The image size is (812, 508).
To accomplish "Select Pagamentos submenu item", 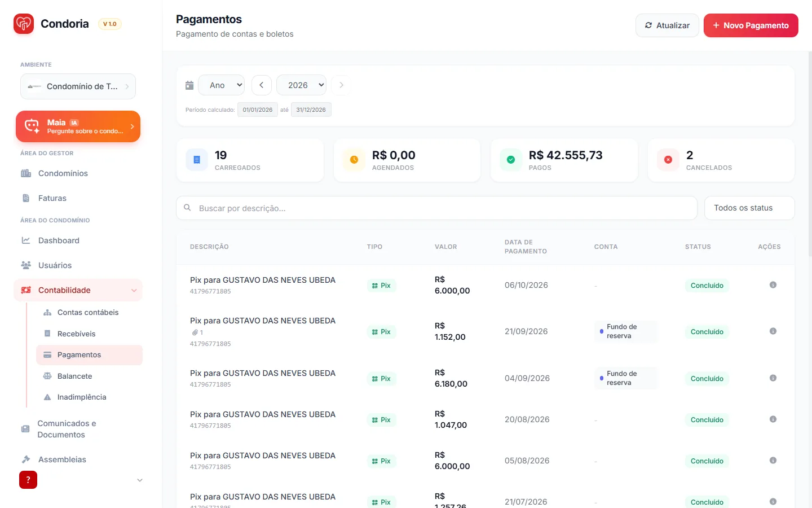I will pos(89,354).
